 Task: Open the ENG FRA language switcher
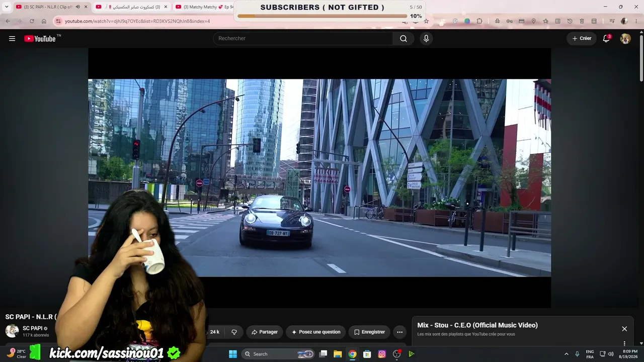click(x=590, y=354)
